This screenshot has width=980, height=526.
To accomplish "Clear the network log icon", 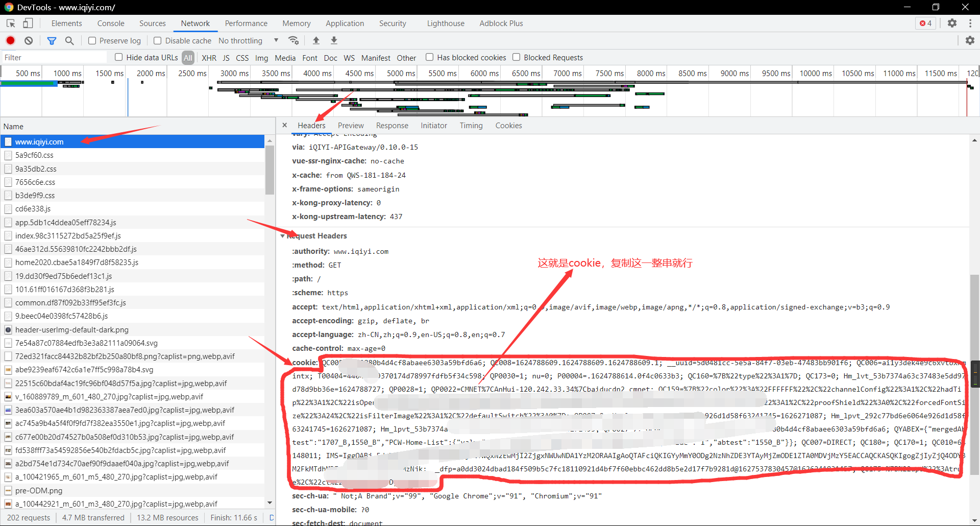I will 29,40.
